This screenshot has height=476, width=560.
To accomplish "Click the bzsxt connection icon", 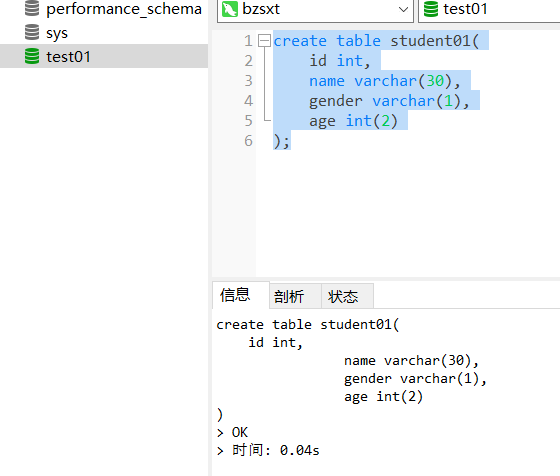I will [x=230, y=9].
